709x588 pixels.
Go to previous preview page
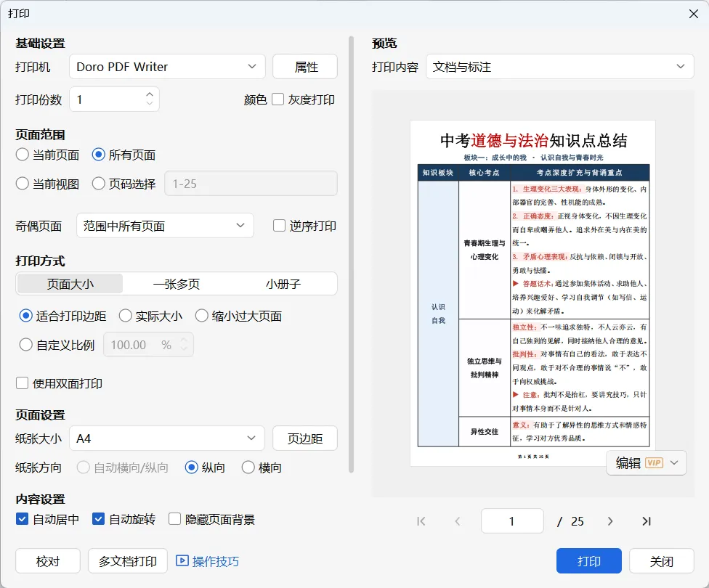click(x=457, y=521)
